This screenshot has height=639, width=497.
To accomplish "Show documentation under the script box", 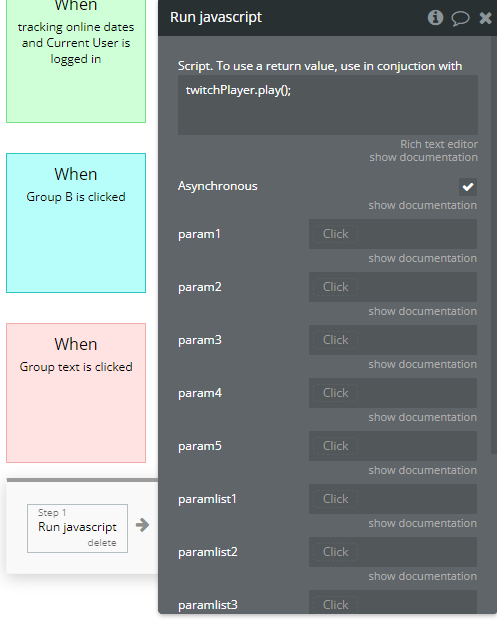I will [423, 157].
